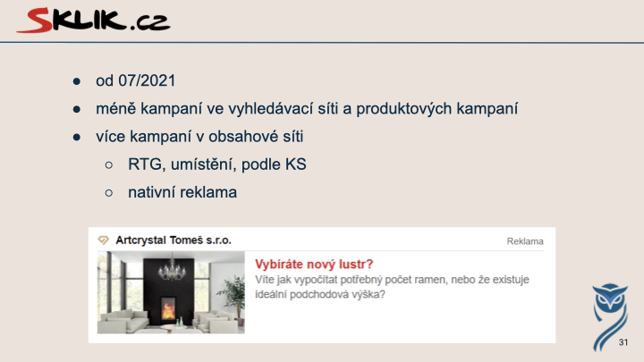Click the 'Vybíráte nový lustr?' headline
Image resolution: width=644 pixels, height=362 pixels.
coord(314,264)
